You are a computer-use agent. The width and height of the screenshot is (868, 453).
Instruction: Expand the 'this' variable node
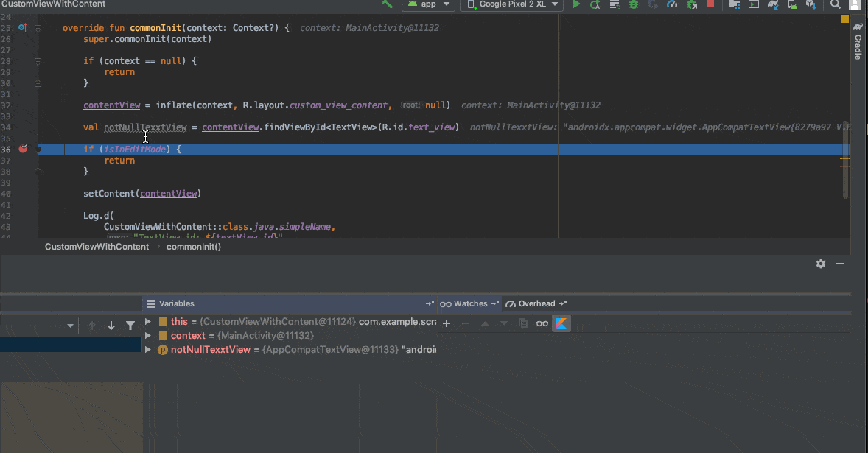148,322
